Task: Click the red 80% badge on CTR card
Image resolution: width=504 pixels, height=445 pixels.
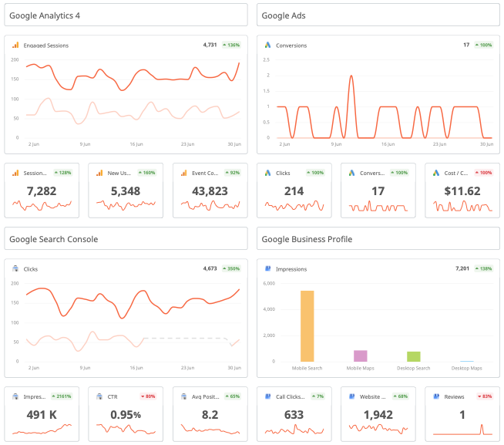Action: tap(147, 396)
